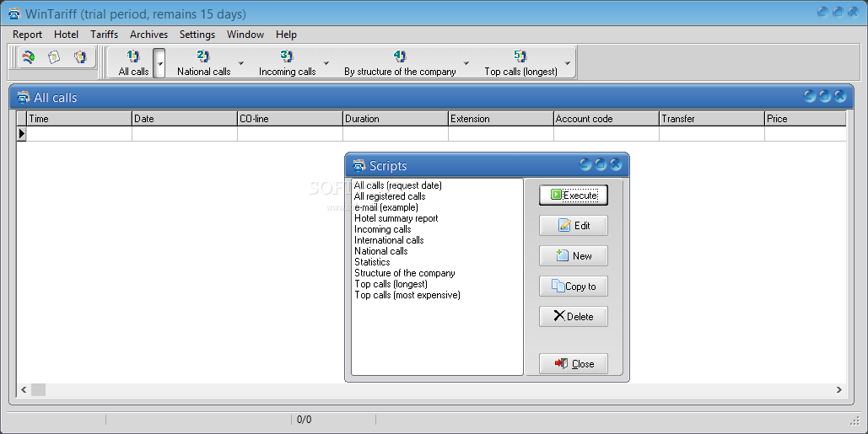Click the third toolbar icon showing copied pages

pyautogui.click(x=80, y=57)
